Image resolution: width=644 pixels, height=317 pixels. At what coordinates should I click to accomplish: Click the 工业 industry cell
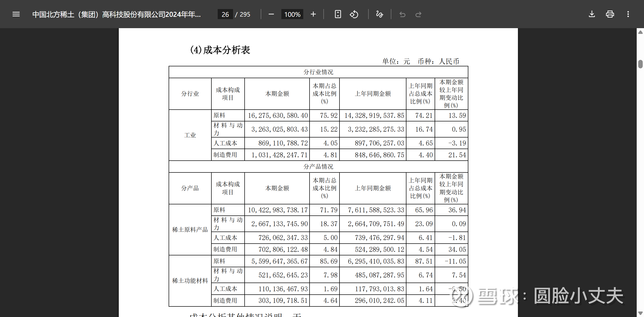pos(190,135)
